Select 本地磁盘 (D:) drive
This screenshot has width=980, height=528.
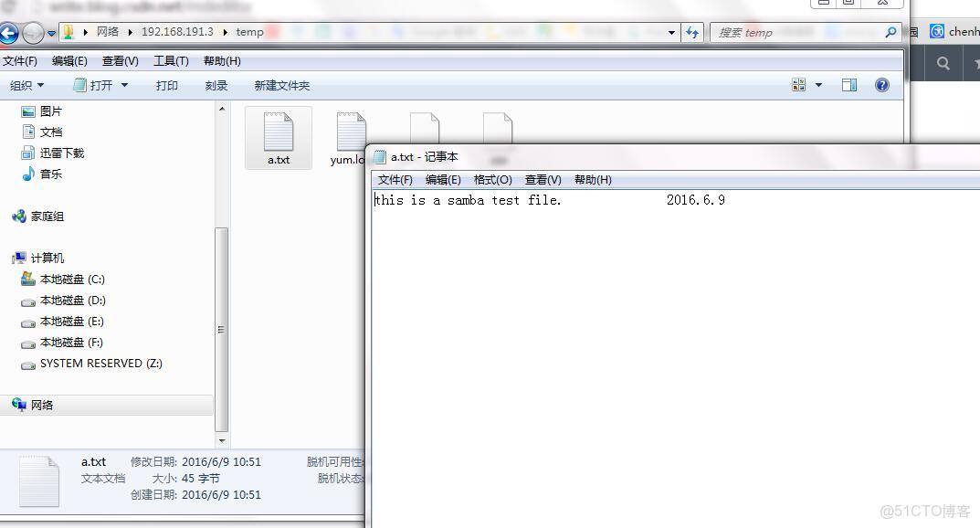(64, 300)
